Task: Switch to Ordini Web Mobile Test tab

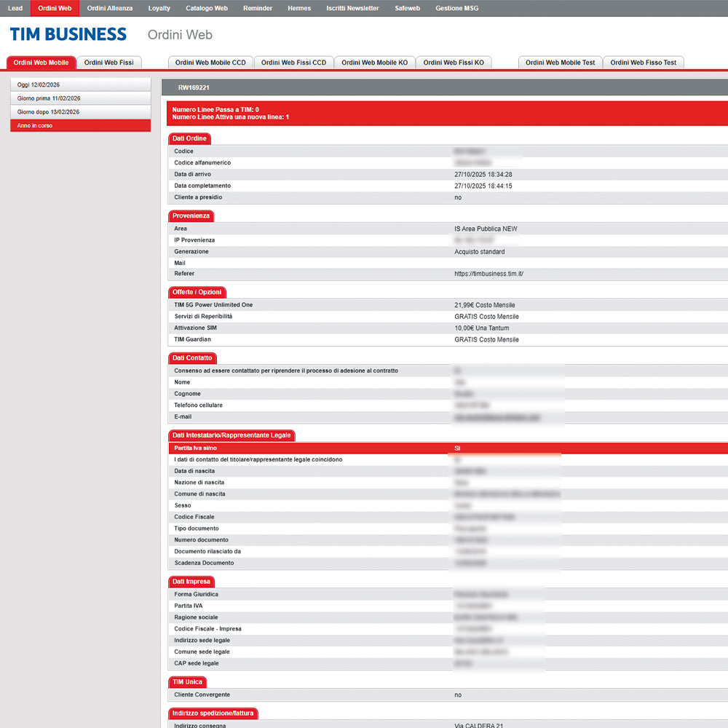Action: (x=560, y=63)
